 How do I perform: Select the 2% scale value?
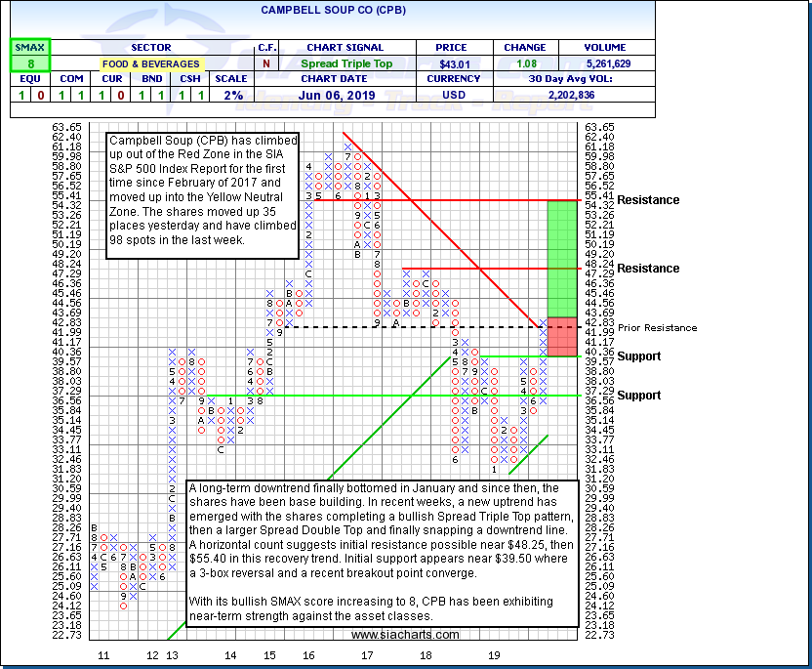230,95
